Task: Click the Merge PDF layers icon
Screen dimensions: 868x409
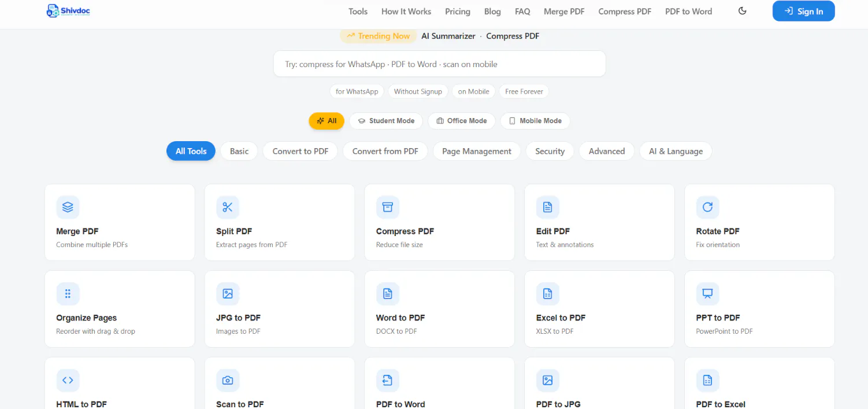Action: [x=68, y=207]
